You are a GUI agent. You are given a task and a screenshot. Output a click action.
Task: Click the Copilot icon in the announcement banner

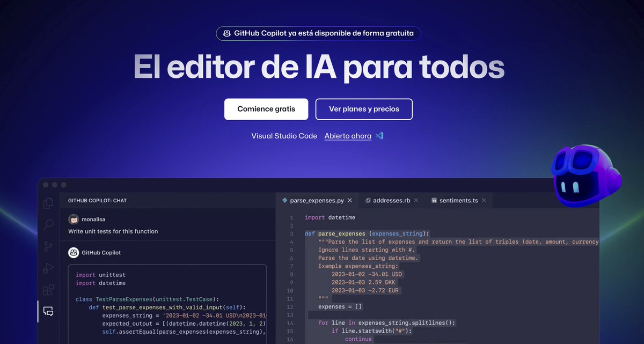click(228, 33)
